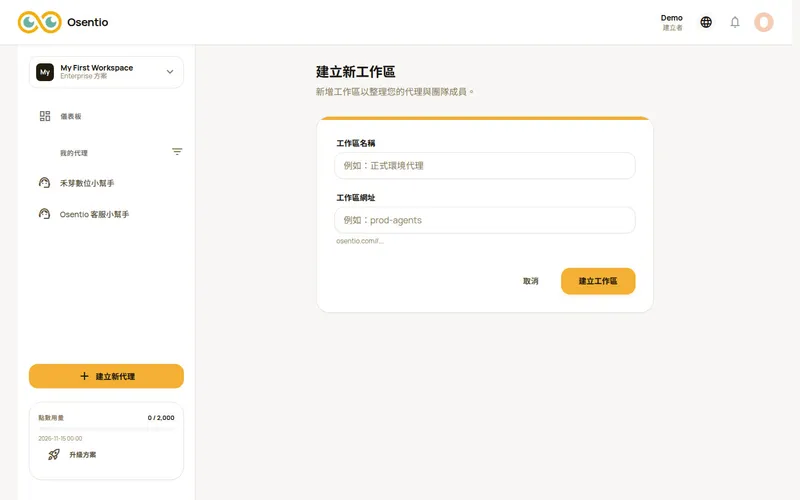Click the My workspace badge icon
This screenshot has width=800, height=500.
45,72
